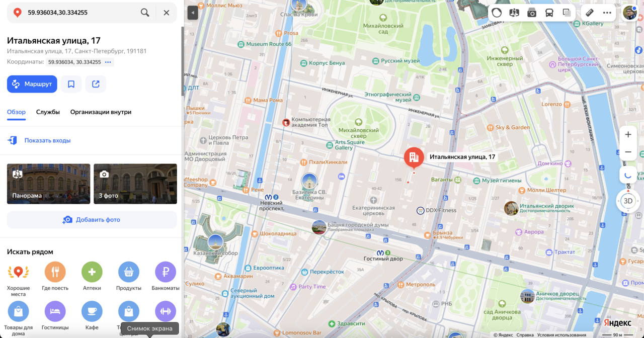Save place with the bookmark icon
This screenshot has height=338, width=644.
click(71, 84)
